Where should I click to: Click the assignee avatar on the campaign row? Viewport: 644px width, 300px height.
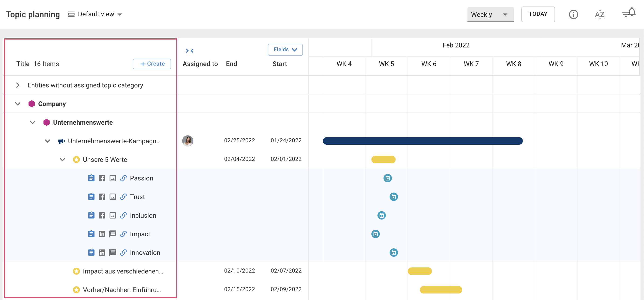coord(188,141)
